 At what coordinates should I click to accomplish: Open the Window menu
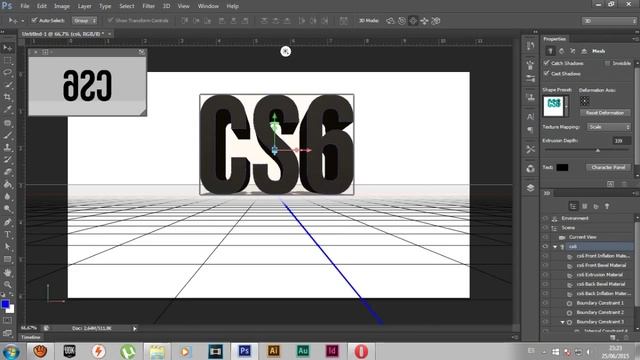[208, 6]
